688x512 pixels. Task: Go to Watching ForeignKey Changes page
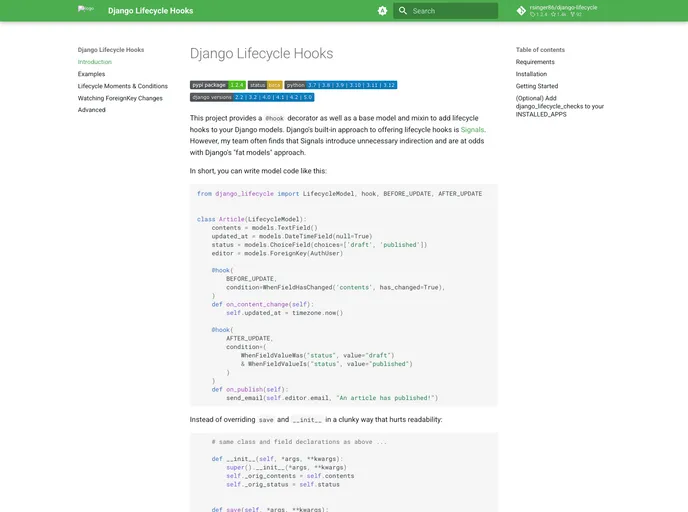120,98
